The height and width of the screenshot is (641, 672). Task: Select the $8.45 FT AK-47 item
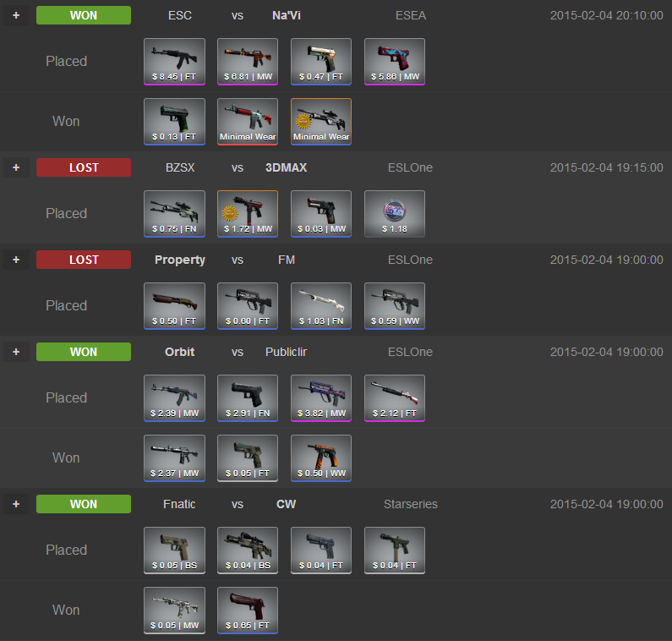[174, 62]
